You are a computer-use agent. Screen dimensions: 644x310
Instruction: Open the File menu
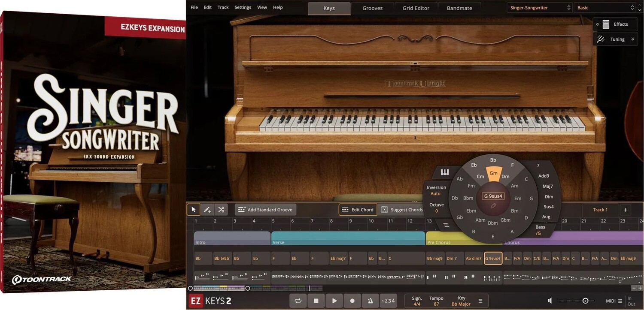click(194, 7)
